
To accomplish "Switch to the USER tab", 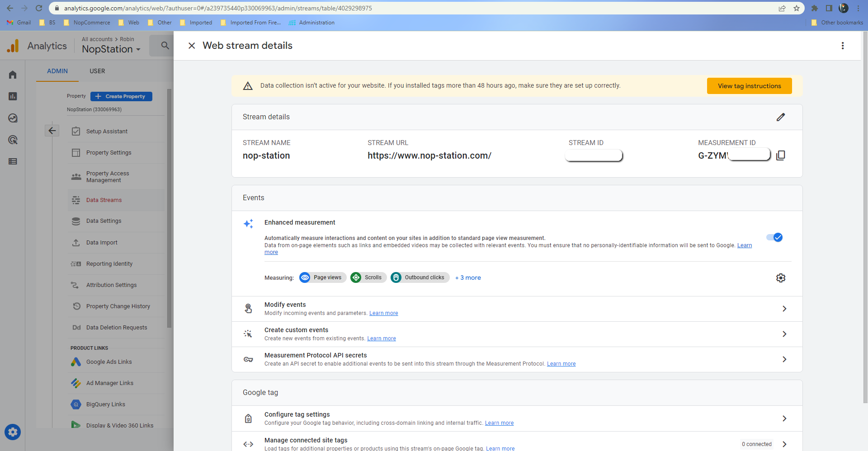I will coord(97,71).
